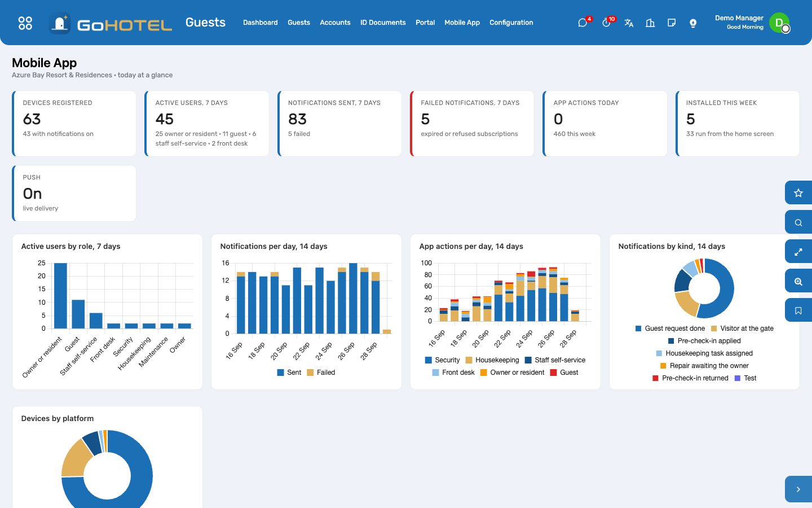Open the Notifications Sent 83 card
Viewport: 812px width, 508px height.
(339, 124)
